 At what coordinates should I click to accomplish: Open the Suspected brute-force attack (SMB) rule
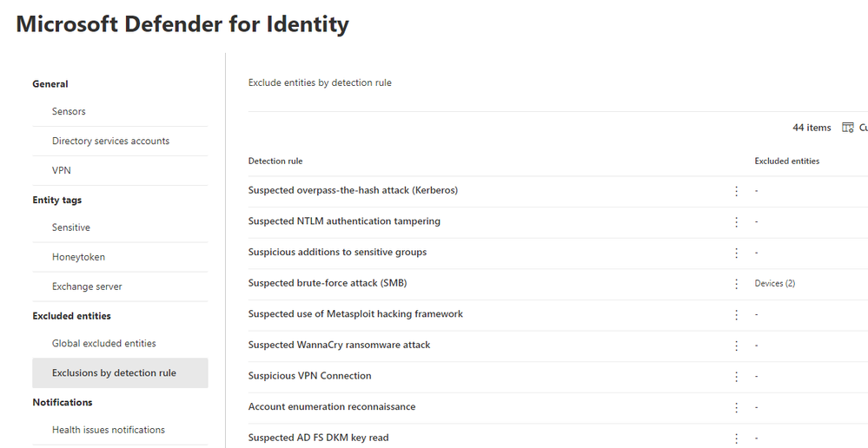pos(328,283)
